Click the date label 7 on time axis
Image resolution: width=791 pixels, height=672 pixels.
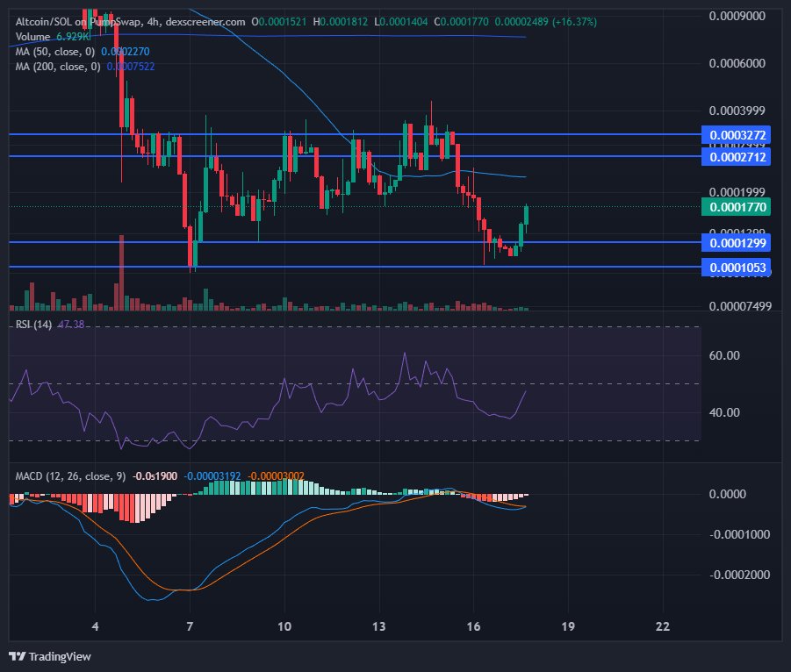click(x=190, y=626)
